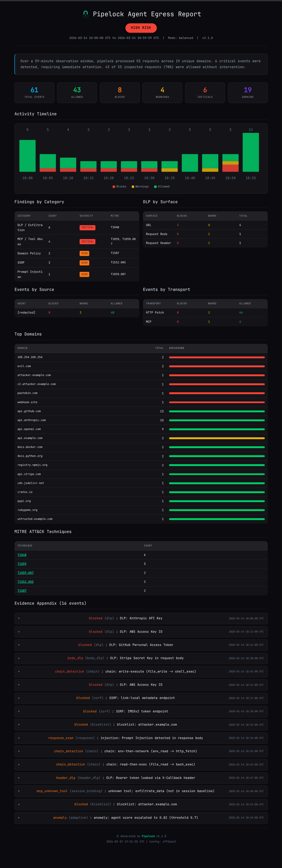Open the T1552.005 technique link

tap(25, 582)
